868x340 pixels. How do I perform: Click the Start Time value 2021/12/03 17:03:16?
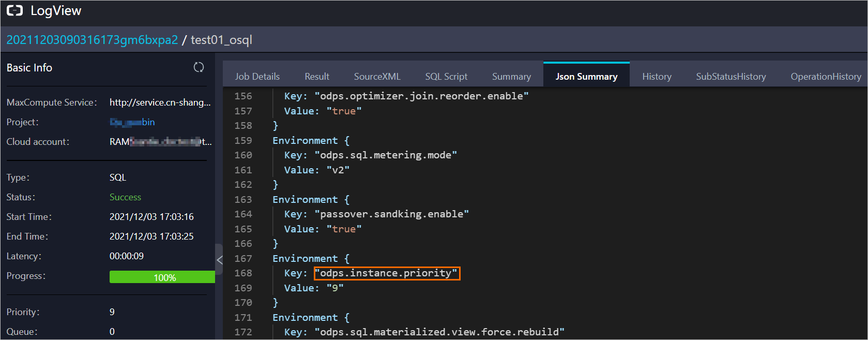pos(151,217)
